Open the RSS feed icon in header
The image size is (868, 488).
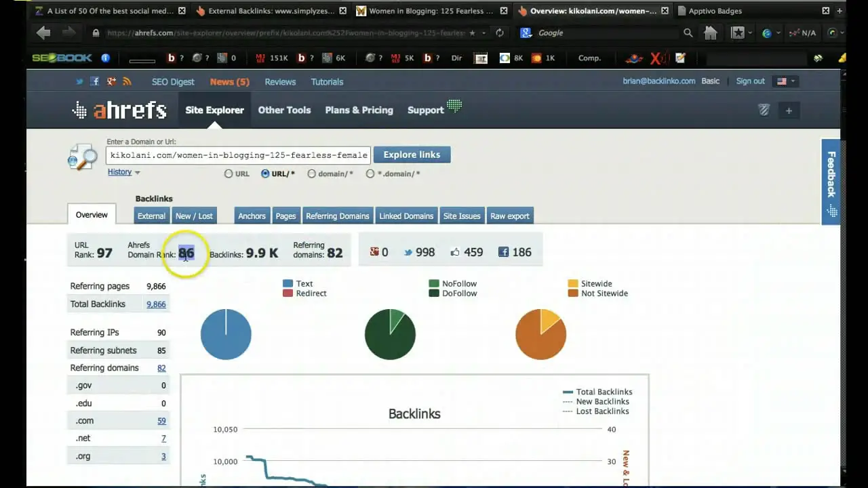127,81
